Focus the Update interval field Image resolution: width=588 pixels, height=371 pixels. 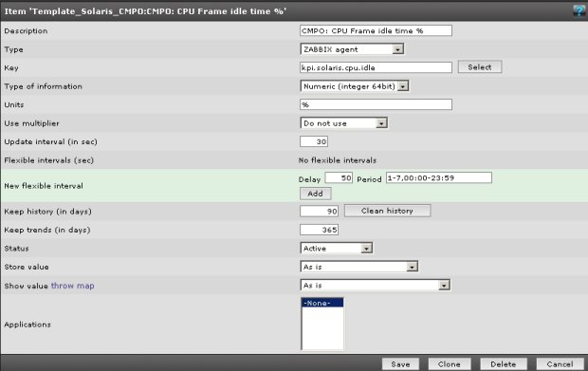(314, 141)
